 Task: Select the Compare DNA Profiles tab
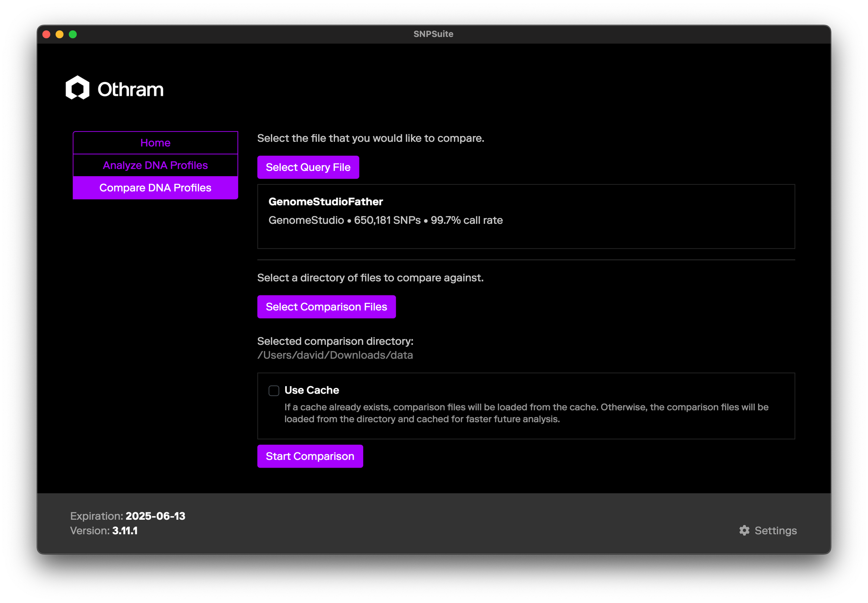(x=155, y=188)
